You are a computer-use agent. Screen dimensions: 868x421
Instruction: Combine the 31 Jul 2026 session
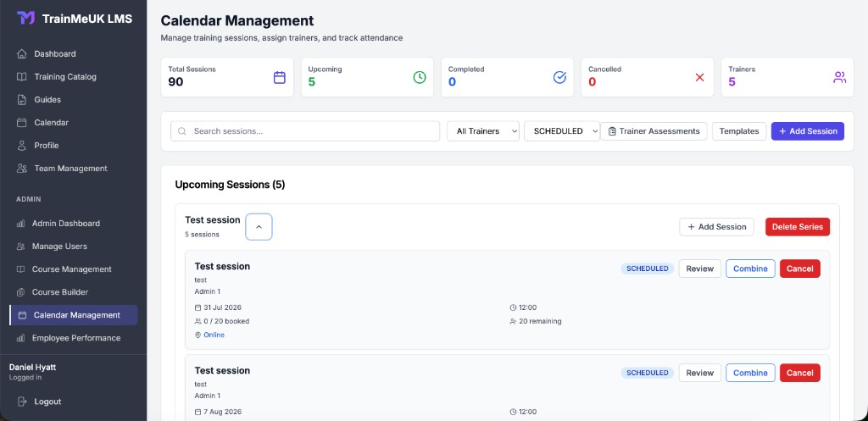pyautogui.click(x=750, y=269)
